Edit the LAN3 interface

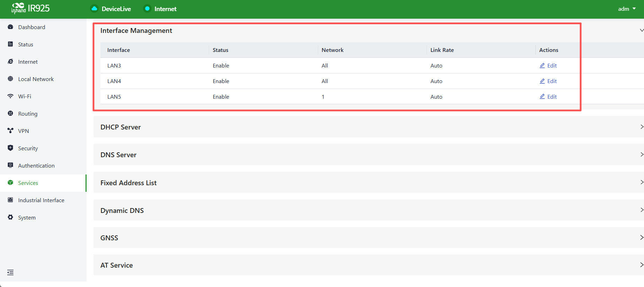click(x=548, y=65)
